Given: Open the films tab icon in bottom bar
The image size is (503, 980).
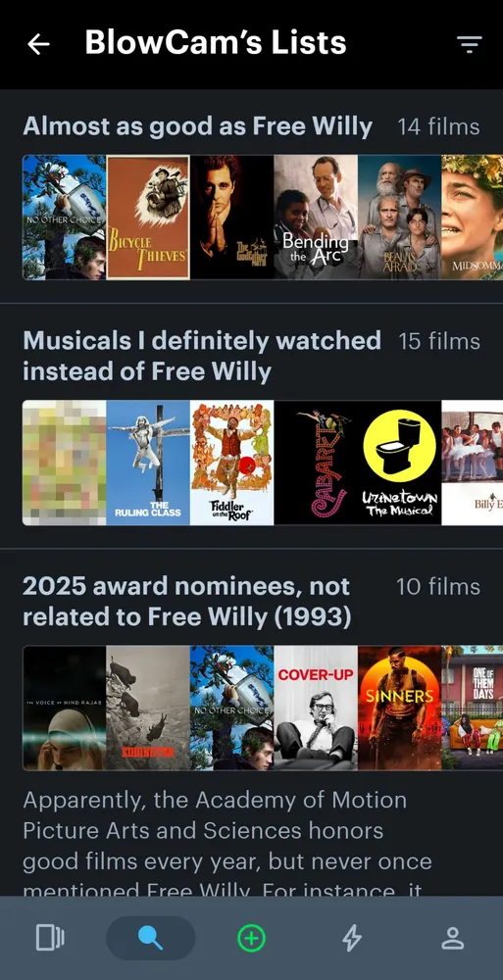Looking at the screenshot, I should [x=50, y=938].
